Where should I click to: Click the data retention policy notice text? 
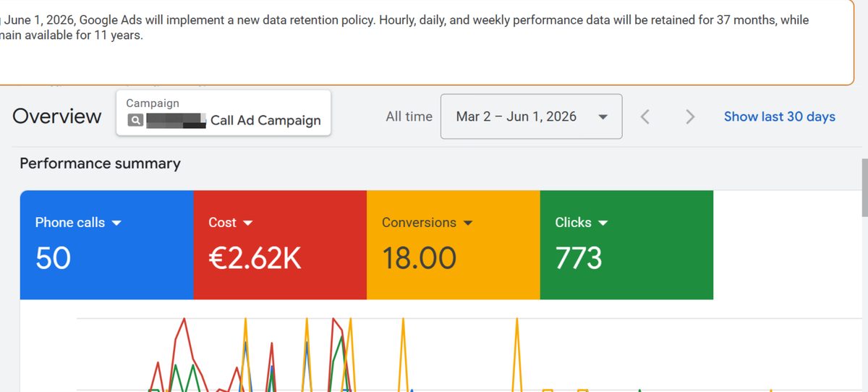pyautogui.click(x=405, y=27)
